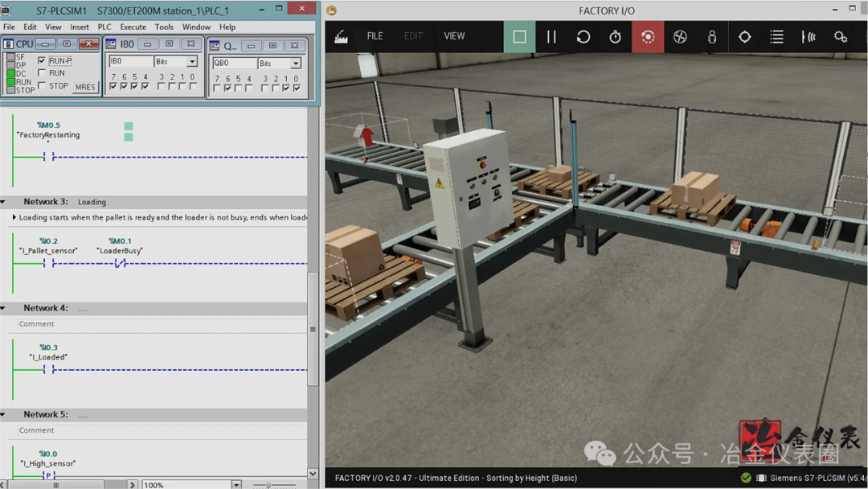The height and width of the screenshot is (489, 868).
Task: Open the Factory I/O VIEW menu
Action: (x=454, y=36)
